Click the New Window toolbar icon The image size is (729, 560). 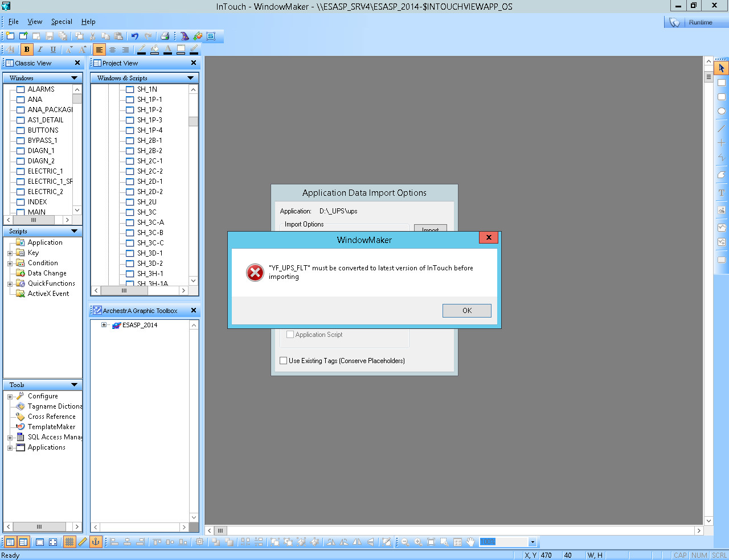click(x=11, y=36)
